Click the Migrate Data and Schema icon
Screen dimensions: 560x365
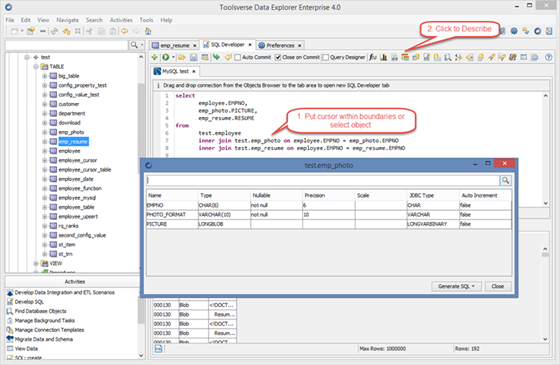pyautogui.click(x=10, y=339)
